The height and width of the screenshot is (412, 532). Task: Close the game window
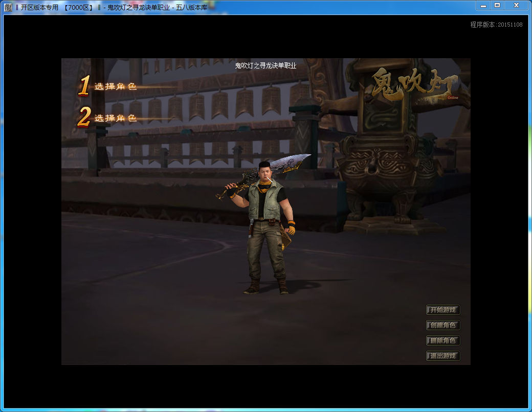516,6
